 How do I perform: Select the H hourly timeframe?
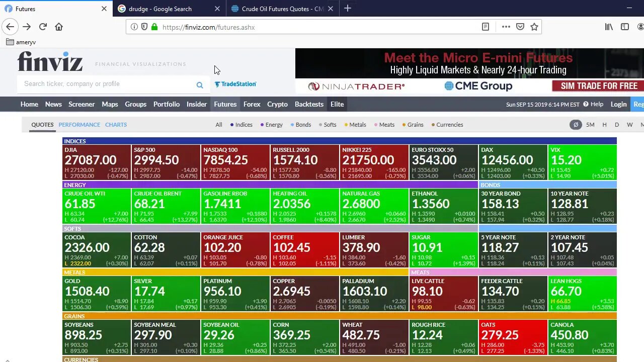pyautogui.click(x=604, y=125)
